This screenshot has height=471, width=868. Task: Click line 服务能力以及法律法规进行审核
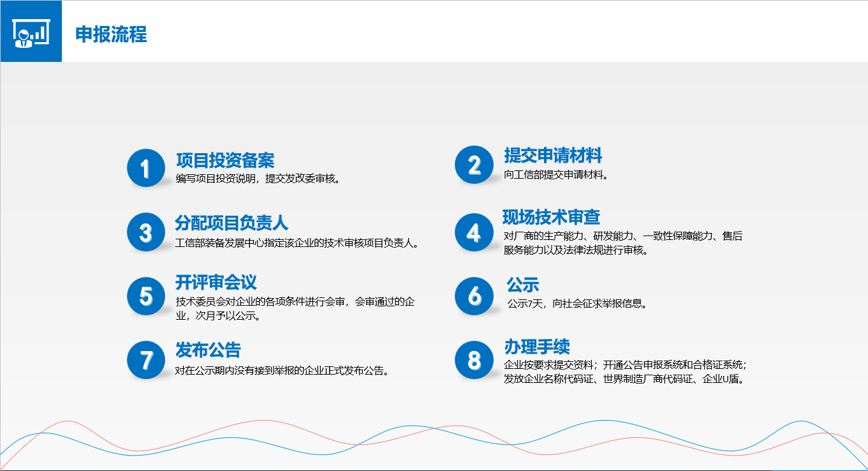tap(577, 251)
